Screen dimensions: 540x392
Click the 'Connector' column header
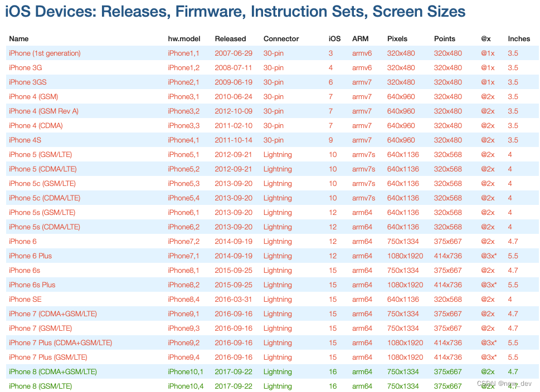[281, 39]
